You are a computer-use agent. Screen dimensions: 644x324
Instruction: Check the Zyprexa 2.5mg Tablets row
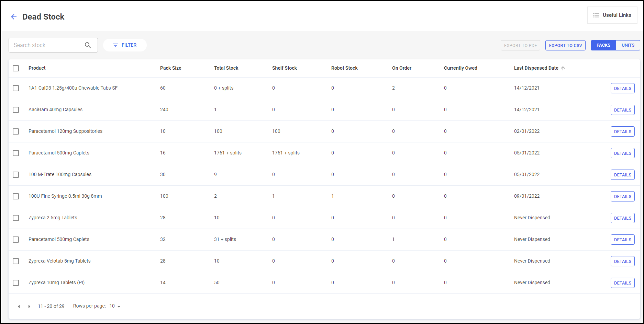(x=16, y=218)
